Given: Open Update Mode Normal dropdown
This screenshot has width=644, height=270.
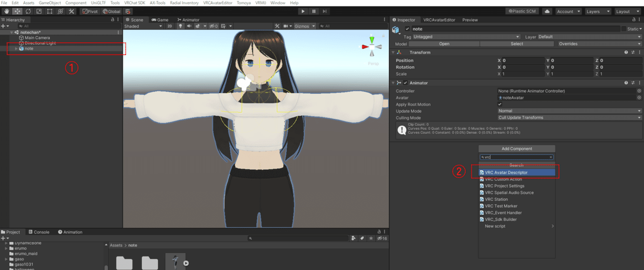Looking at the screenshot, I should click(x=569, y=111).
